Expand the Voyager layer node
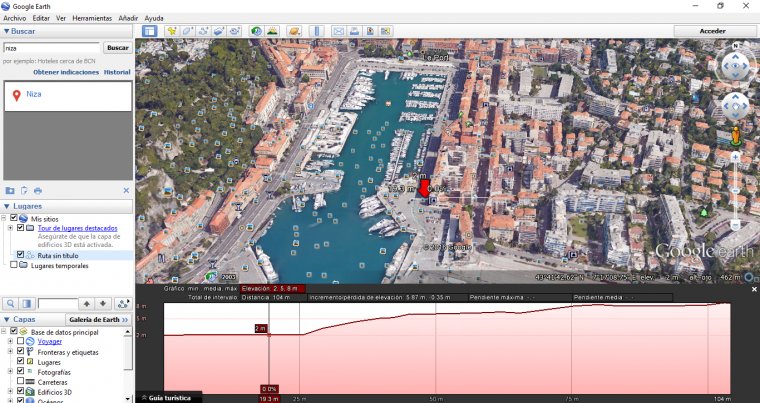The width and height of the screenshot is (760, 403). 10,341
